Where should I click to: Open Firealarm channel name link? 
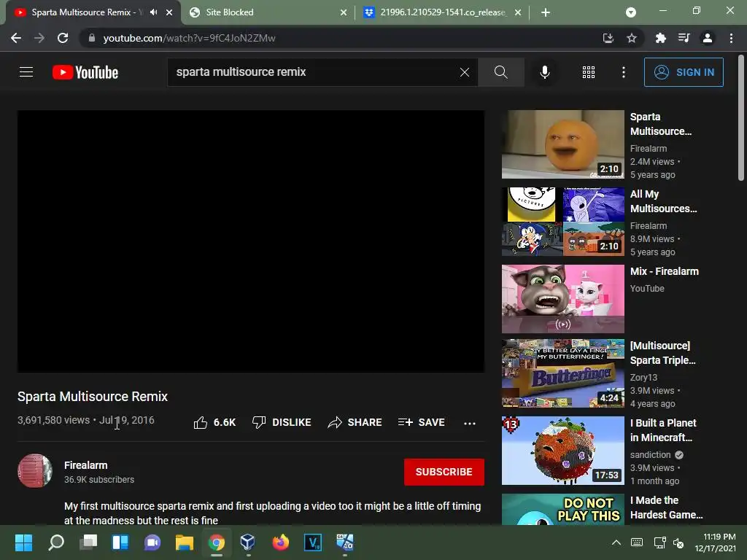(x=86, y=465)
